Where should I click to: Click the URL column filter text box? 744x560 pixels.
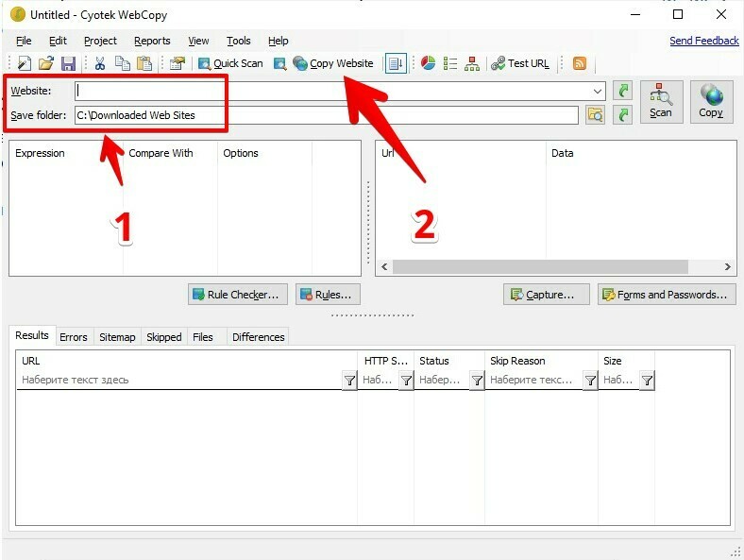[179, 381]
